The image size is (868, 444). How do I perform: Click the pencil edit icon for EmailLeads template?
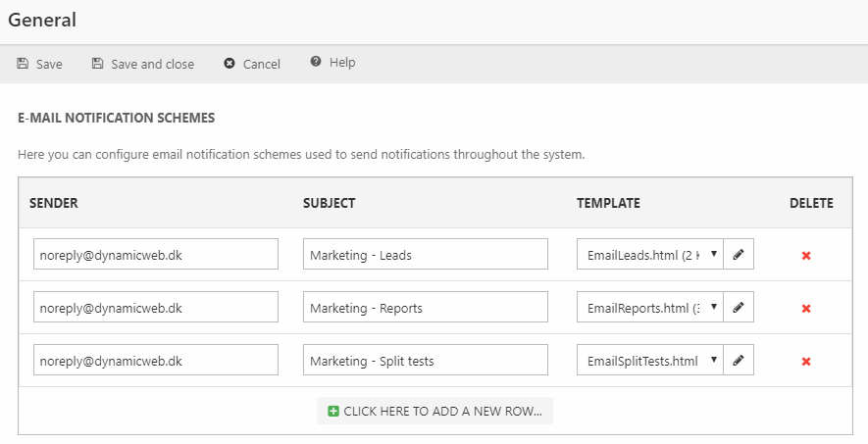[x=739, y=255]
